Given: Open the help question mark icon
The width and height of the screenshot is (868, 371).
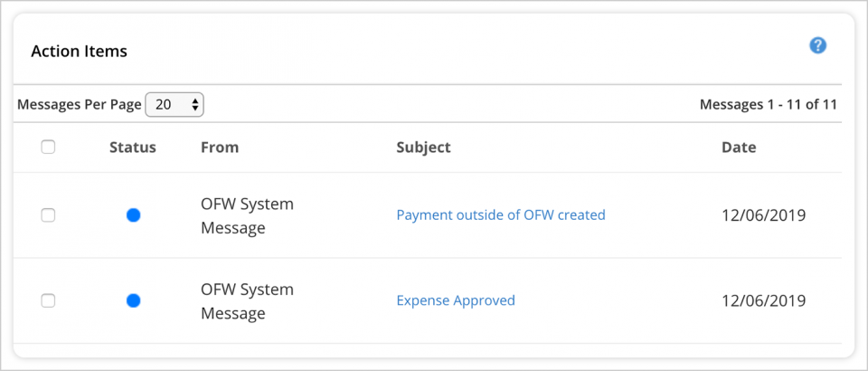Looking at the screenshot, I should [x=817, y=46].
